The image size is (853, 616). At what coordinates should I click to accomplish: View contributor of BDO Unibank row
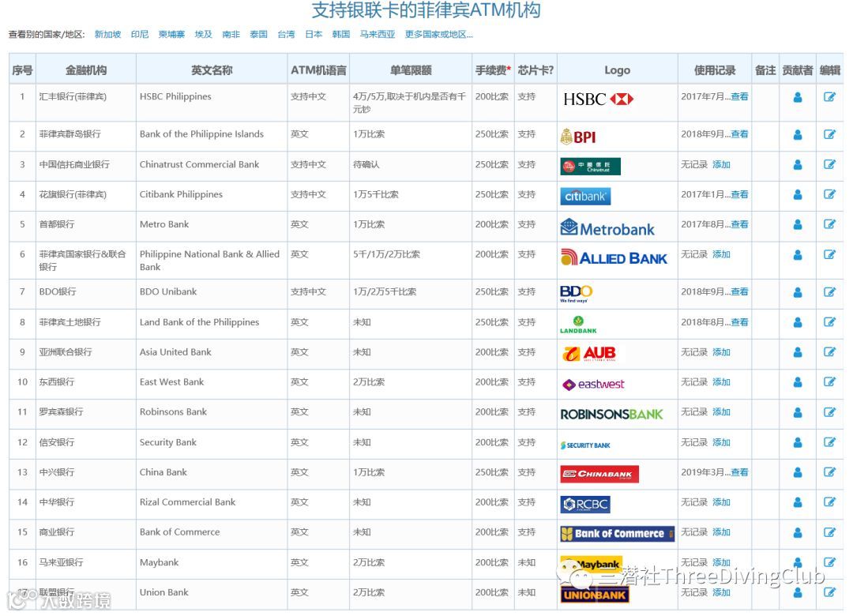pyautogui.click(x=798, y=292)
